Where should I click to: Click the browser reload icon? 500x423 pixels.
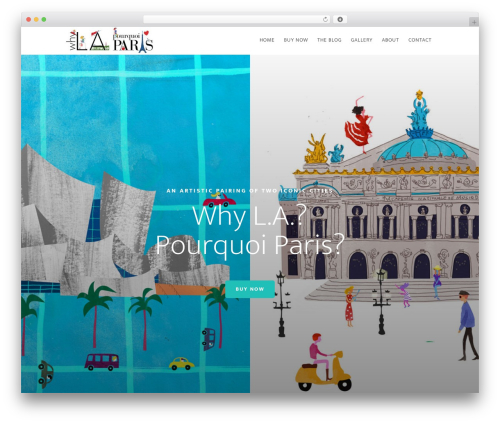[x=325, y=20]
